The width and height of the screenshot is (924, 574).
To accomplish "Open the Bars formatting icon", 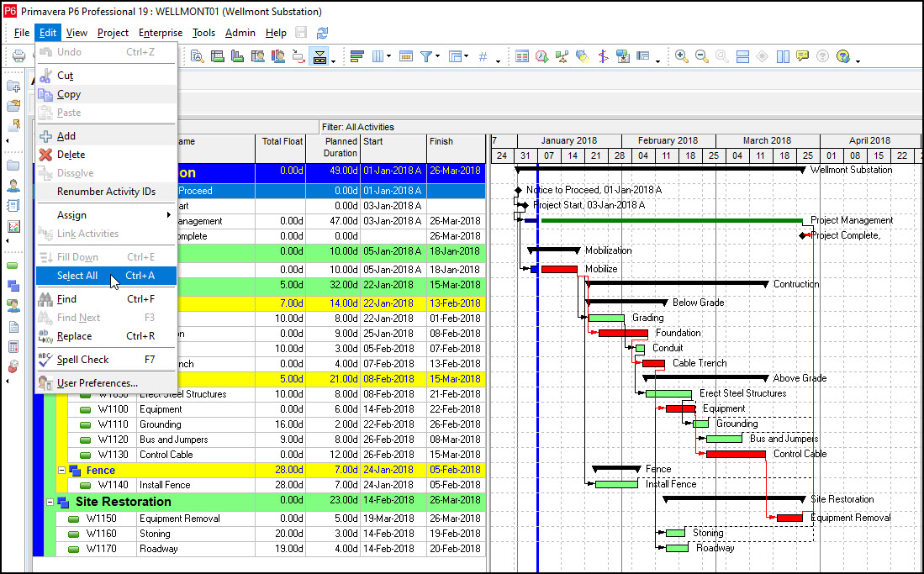I will pyautogui.click(x=356, y=56).
